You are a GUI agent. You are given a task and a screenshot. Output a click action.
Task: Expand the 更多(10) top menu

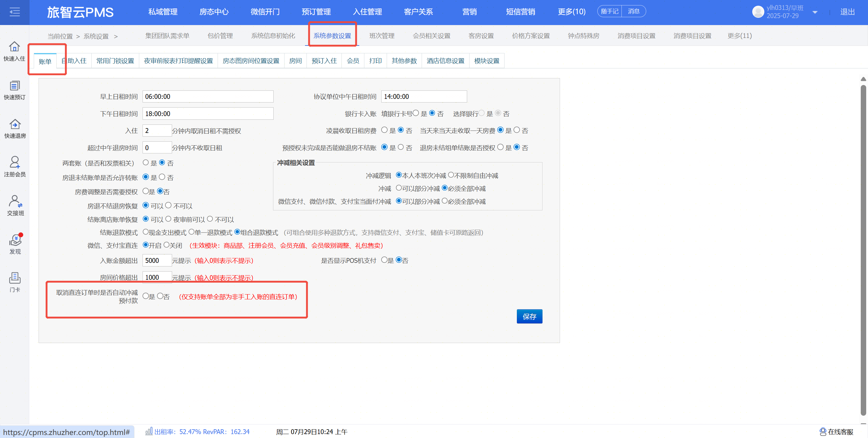pos(571,12)
